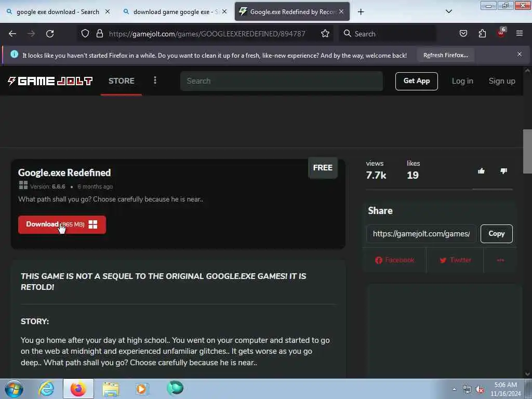Bookmark this page with the star

325,33
